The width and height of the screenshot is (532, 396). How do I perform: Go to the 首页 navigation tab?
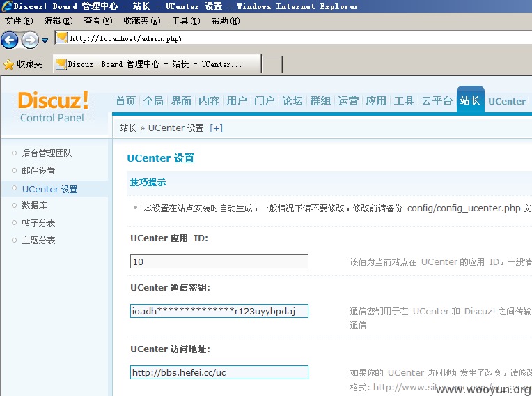tap(125, 101)
